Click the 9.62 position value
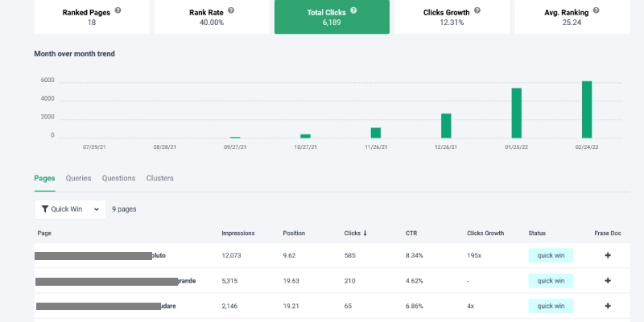The image size is (644, 322). point(289,255)
